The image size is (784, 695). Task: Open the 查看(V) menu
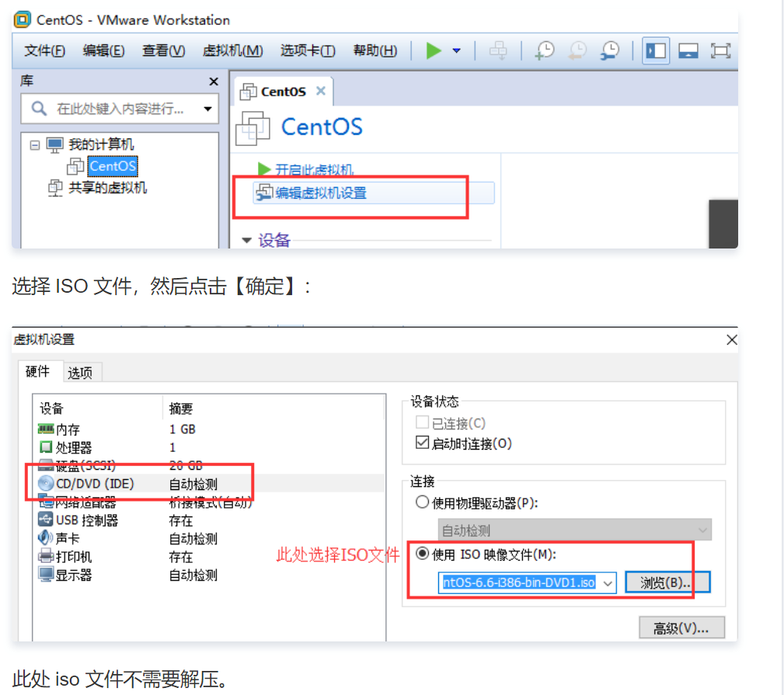[x=163, y=50]
